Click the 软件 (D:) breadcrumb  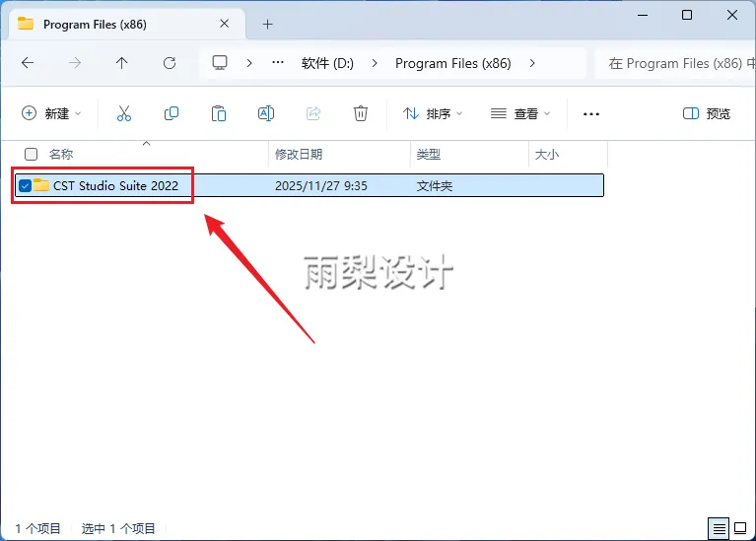[327, 63]
